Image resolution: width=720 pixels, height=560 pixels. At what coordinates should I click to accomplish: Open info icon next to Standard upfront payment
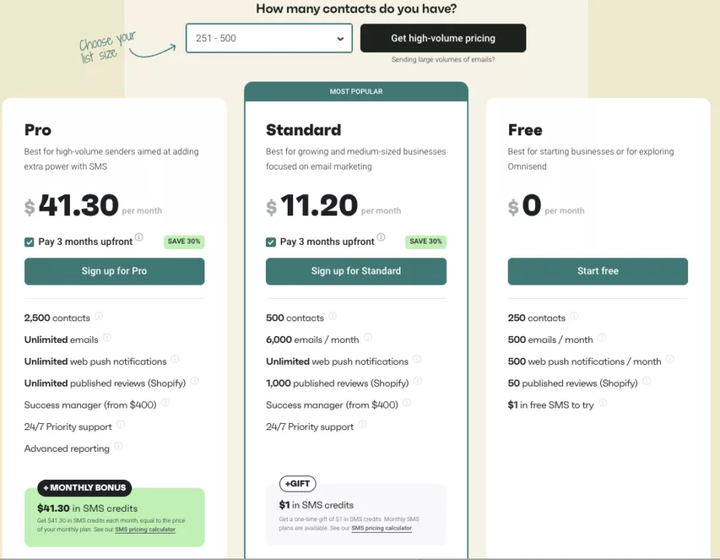click(381, 237)
